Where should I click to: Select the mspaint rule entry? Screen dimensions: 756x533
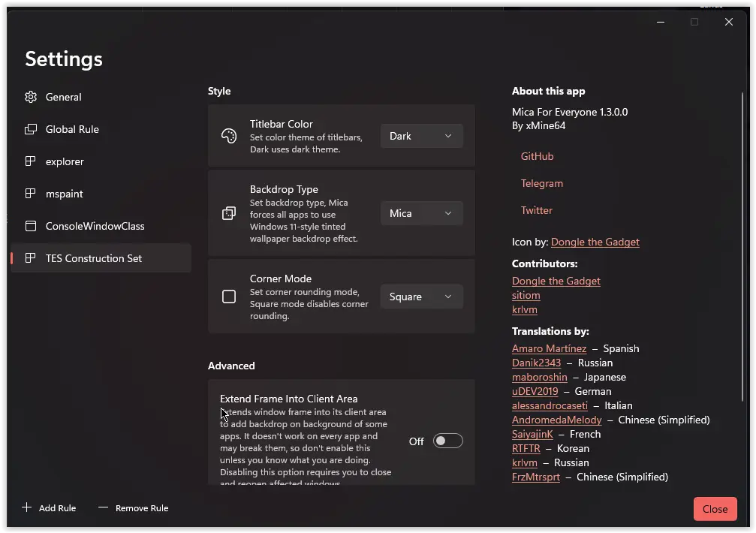click(101, 194)
